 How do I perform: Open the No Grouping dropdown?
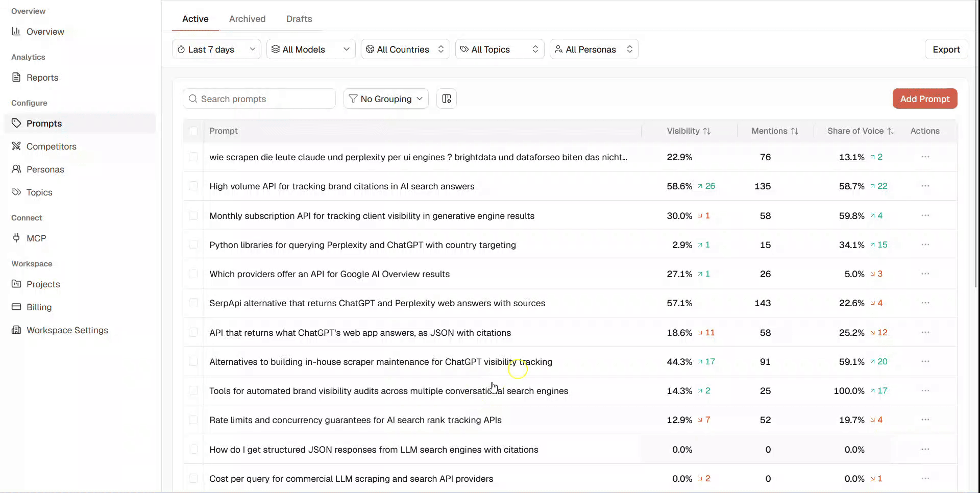click(x=386, y=99)
